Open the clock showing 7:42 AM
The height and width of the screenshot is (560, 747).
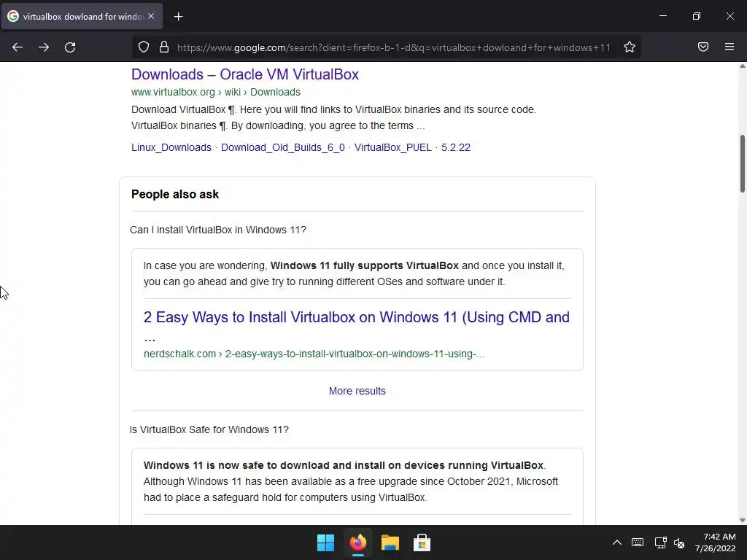(715, 542)
